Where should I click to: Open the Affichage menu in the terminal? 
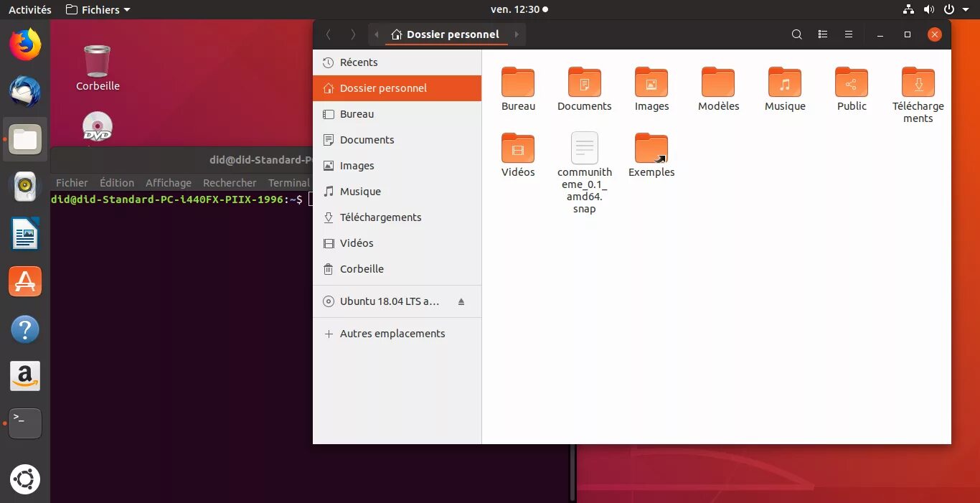coord(169,183)
